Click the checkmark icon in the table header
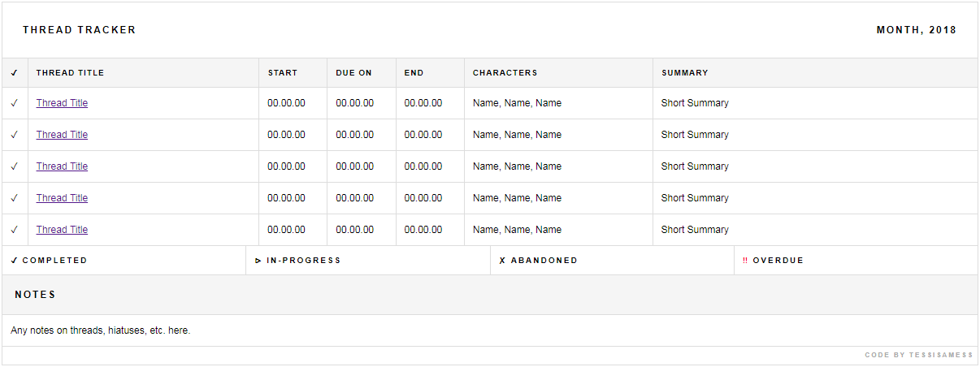Screen dimensions: 980x367 (14, 73)
